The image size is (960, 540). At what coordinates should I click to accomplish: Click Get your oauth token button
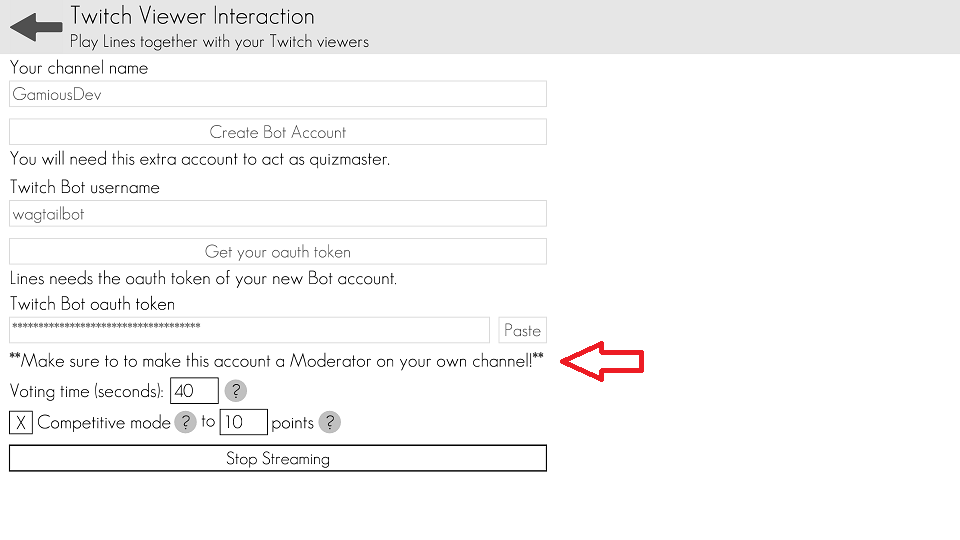pos(278,252)
